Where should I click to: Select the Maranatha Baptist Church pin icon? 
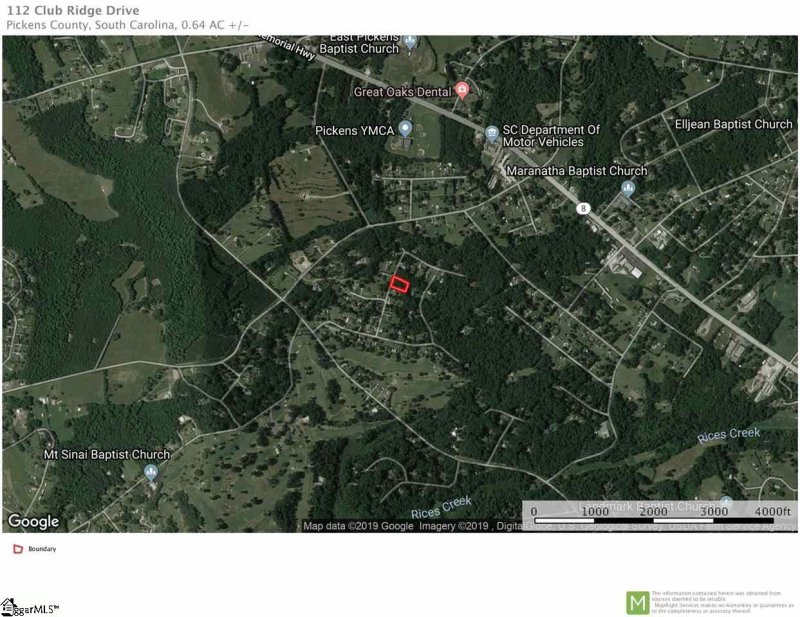click(x=628, y=188)
